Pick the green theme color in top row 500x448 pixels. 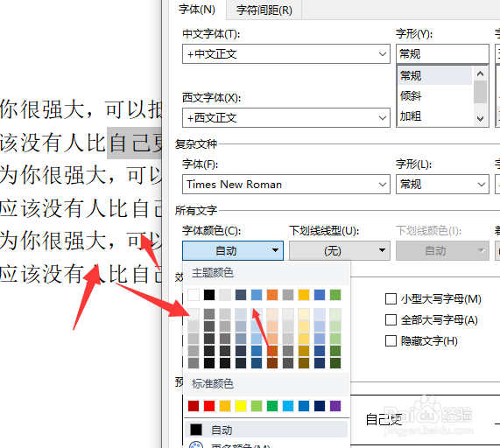[x=335, y=295]
